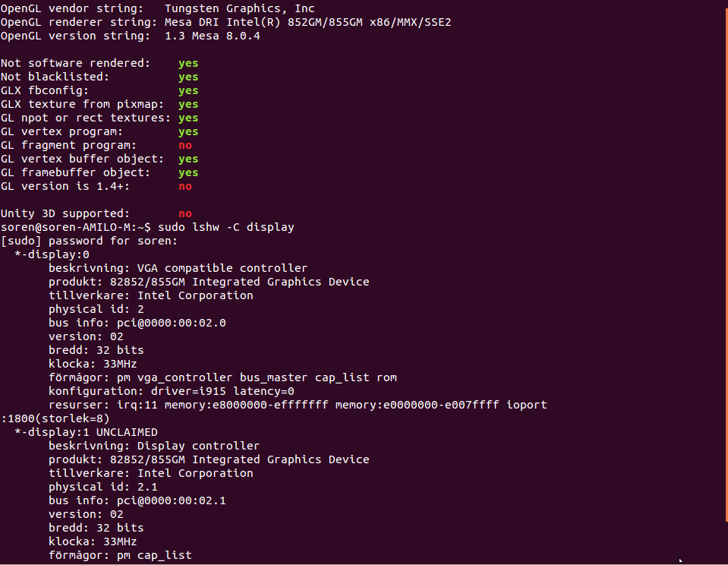Screen dimensions: 728x565
Task: Click the red 'no' beside GL fragment program
Action: 185,146
